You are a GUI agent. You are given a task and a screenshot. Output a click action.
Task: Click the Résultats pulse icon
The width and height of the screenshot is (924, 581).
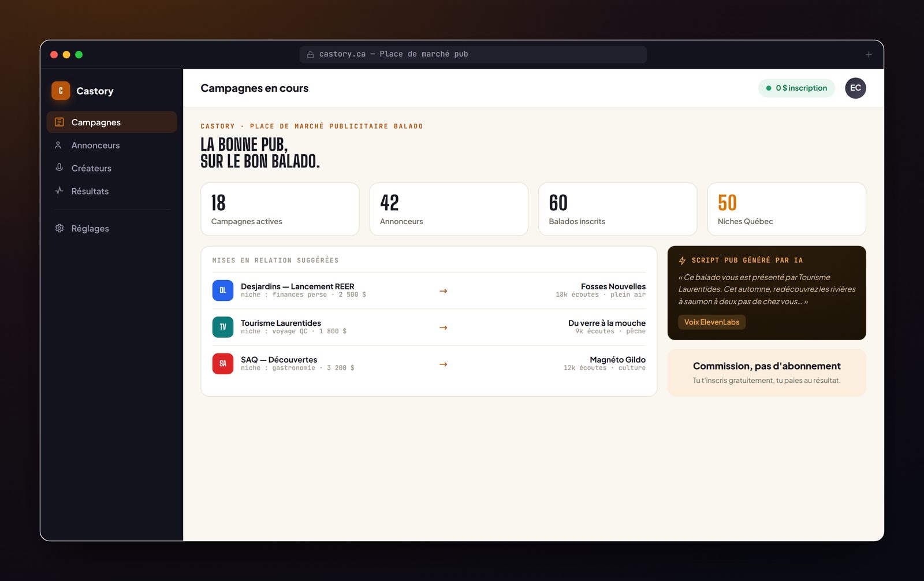pyautogui.click(x=59, y=191)
